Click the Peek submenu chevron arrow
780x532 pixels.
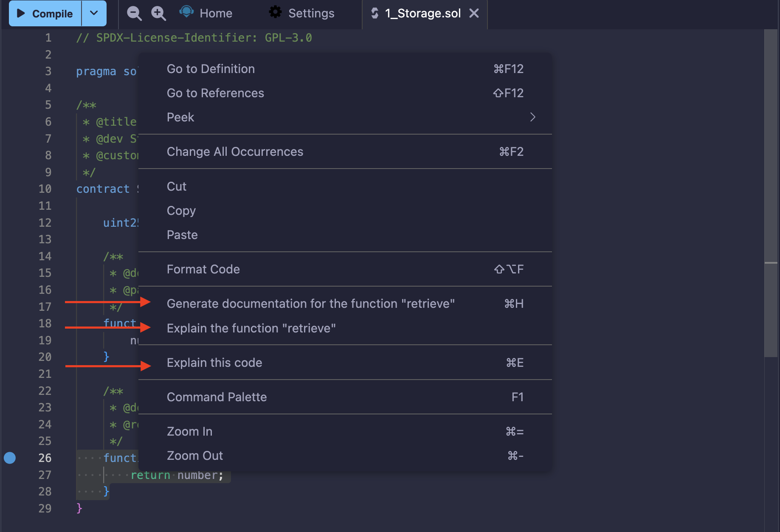(533, 117)
